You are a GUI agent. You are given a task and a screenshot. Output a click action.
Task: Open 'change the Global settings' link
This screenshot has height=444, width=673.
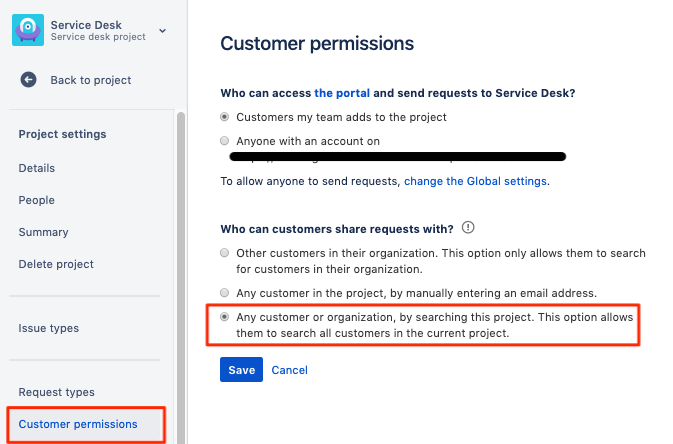(475, 181)
